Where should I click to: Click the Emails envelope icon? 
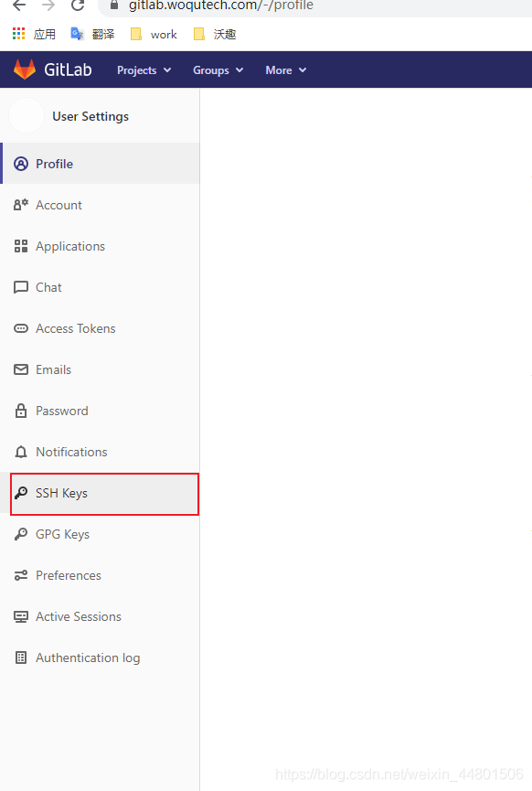[x=21, y=369]
